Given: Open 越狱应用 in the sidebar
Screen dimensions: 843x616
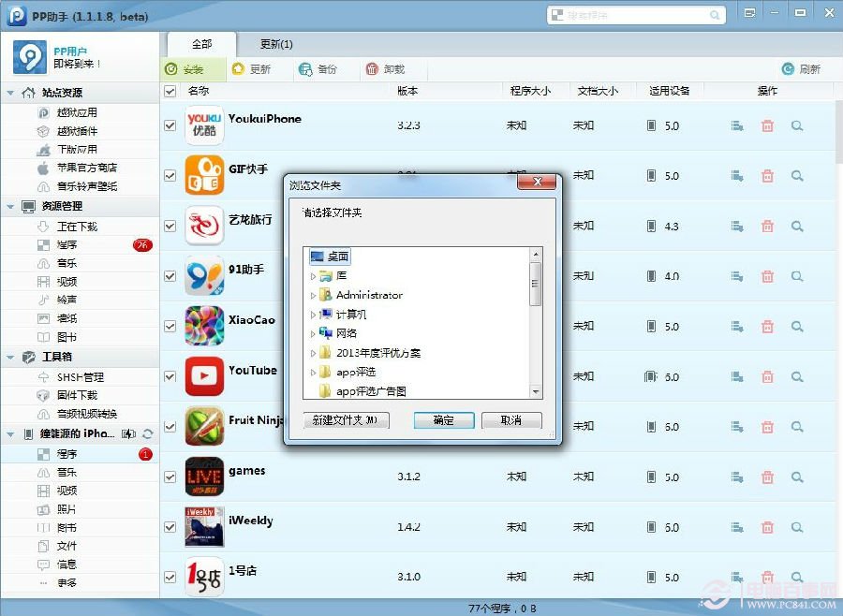Looking at the screenshot, I should point(77,112).
